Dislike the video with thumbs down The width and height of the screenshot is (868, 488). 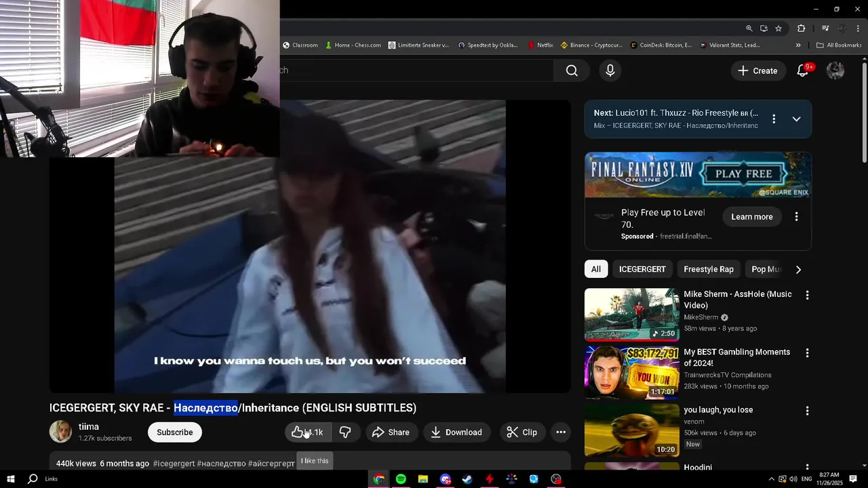[345, 432]
